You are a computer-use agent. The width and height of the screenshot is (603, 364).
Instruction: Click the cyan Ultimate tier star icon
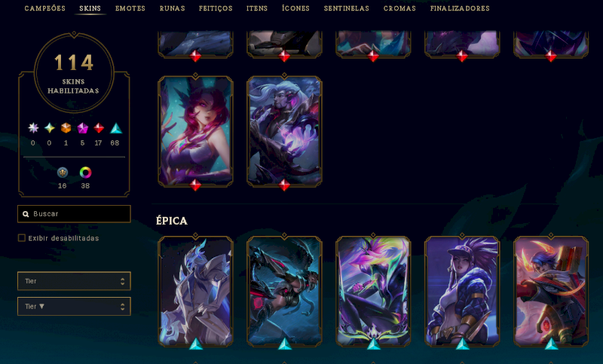click(x=49, y=128)
